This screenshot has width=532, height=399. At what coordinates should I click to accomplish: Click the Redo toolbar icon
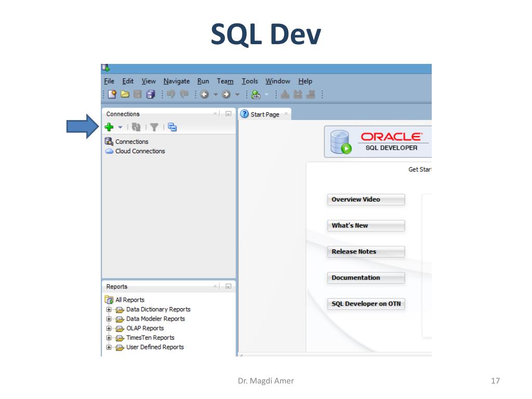point(184,94)
